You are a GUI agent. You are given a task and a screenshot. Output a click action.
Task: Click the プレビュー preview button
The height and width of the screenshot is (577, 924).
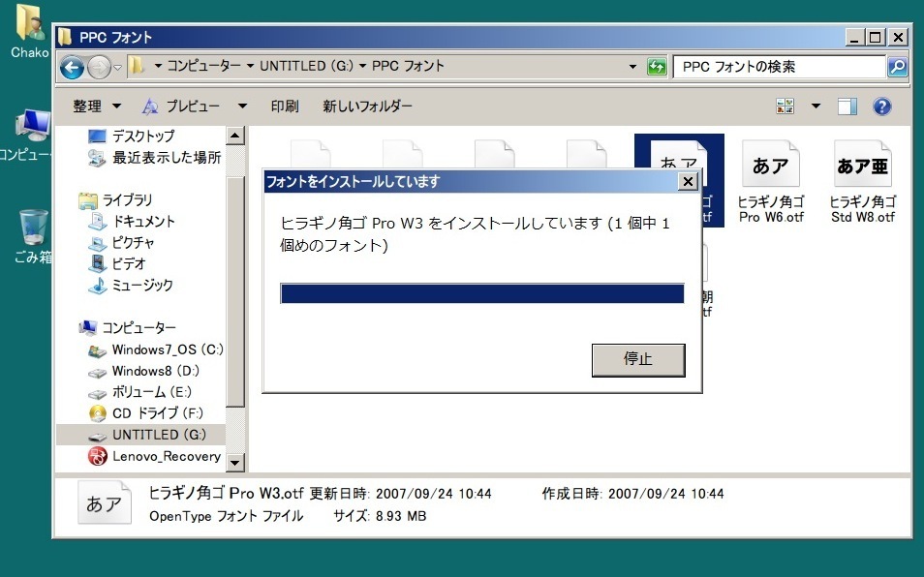[182, 106]
